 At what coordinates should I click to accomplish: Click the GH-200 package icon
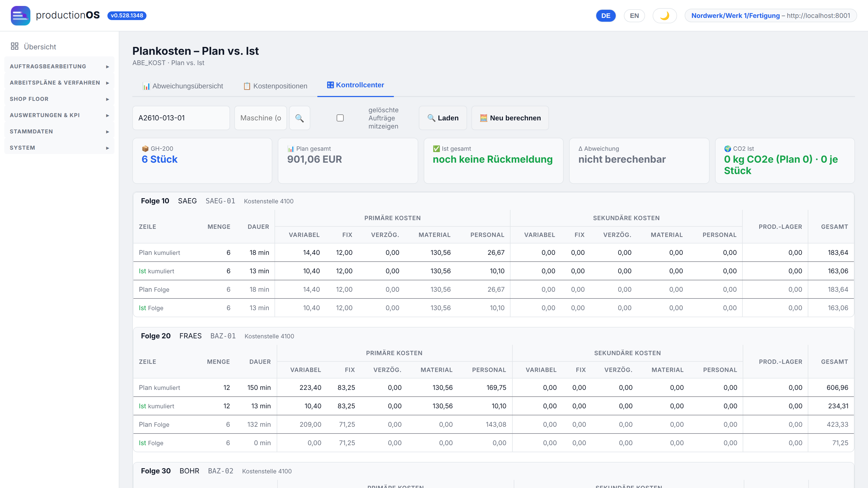(x=145, y=149)
